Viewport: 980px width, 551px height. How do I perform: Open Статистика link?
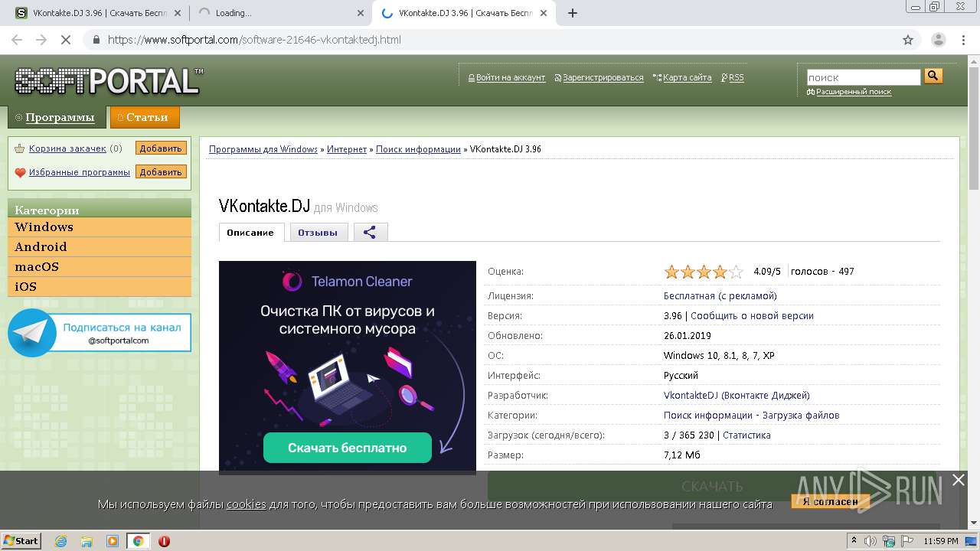[x=746, y=435]
